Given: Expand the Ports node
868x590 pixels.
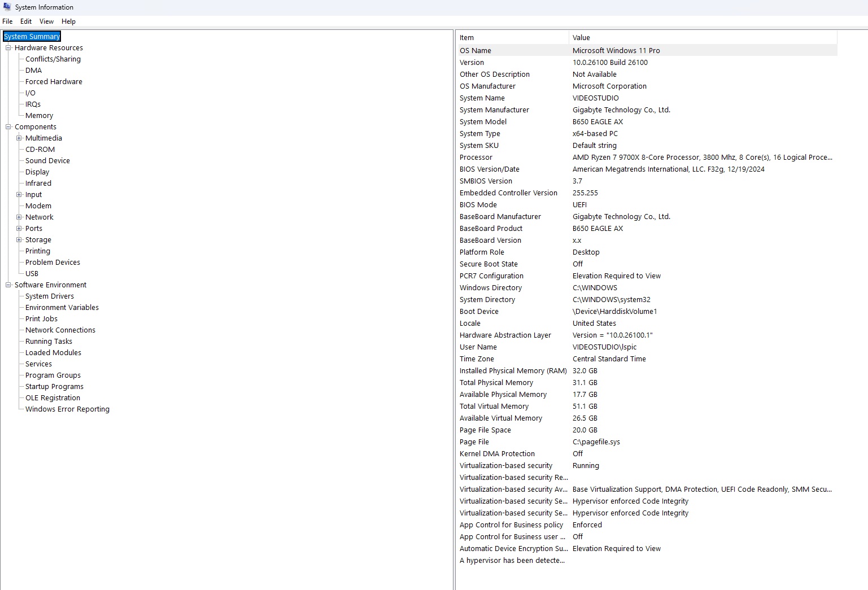Looking at the screenshot, I should (x=19, y=229).
